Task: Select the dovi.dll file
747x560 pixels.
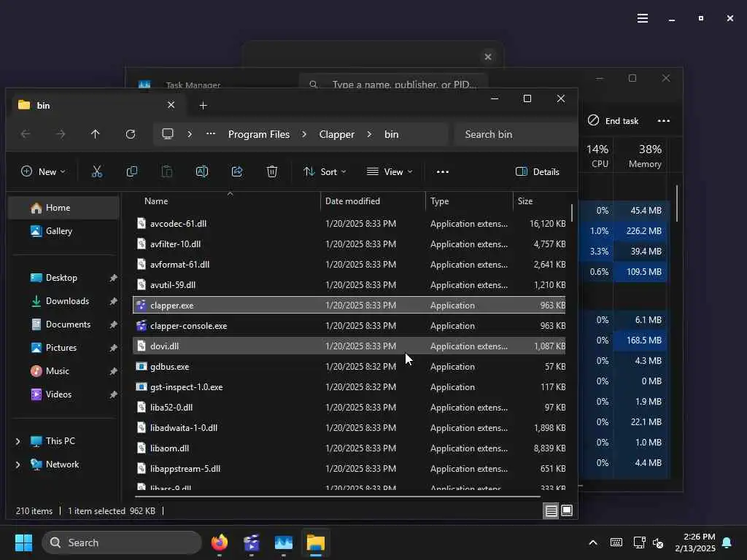Action: (x=349, y=346)
